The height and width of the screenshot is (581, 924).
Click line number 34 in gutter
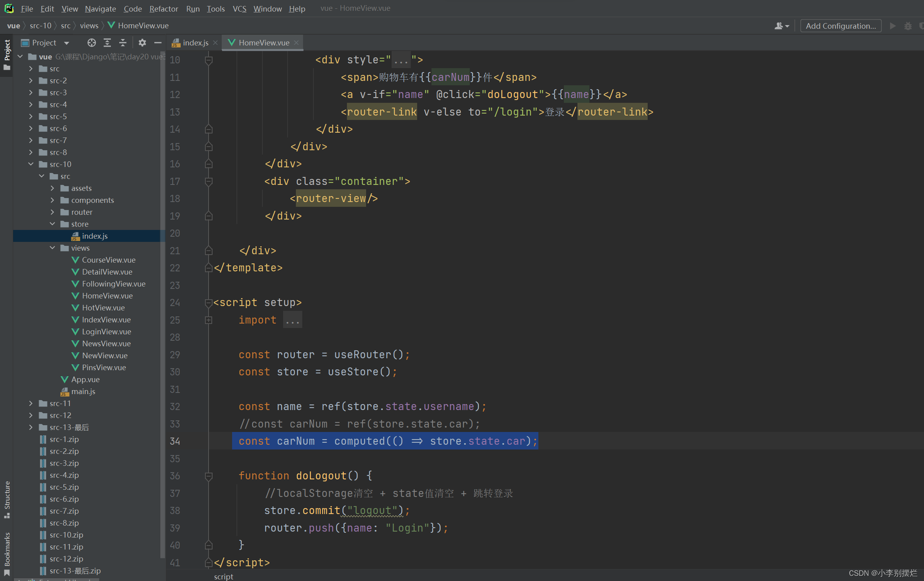[175, 441]
